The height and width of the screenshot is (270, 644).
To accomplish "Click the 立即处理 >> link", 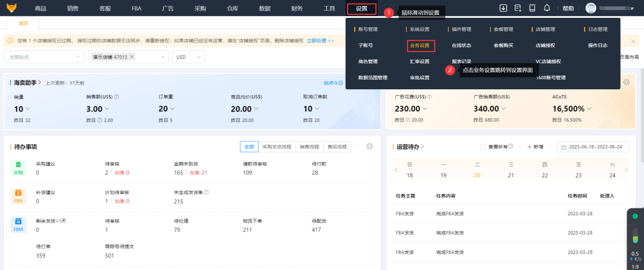I will 320,41.
